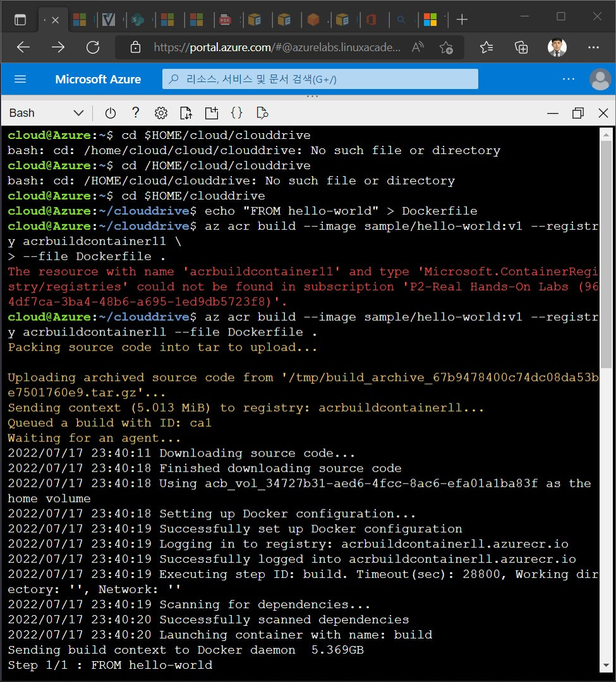616x682 pixels.
Task: Close the current Azure portal tab
Action: tap(55, 20)
